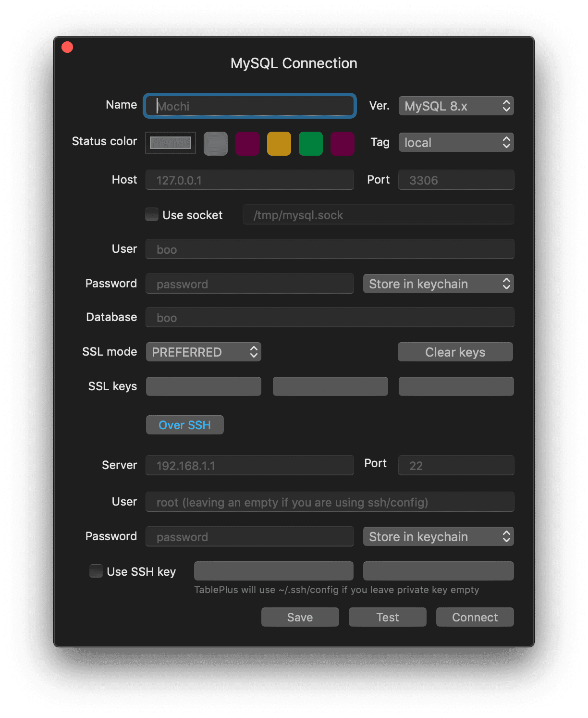Image resolution: width=588 pixels, height=718 pixels.
Task: Click the socket path field /tmp/mysql.sock
Action: click(x=379, y=214)
